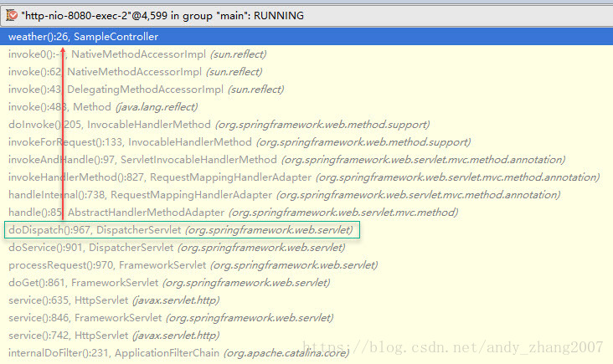This screenshot has height=364, width=613.
Task: Select the service():742, HttpServlet frame
Action: (306, 336)
